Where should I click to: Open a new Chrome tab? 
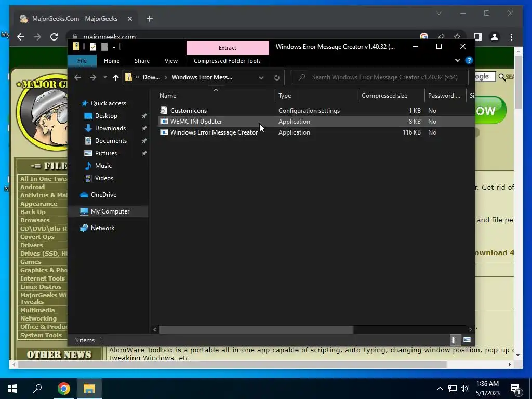(x=150, y=19)
